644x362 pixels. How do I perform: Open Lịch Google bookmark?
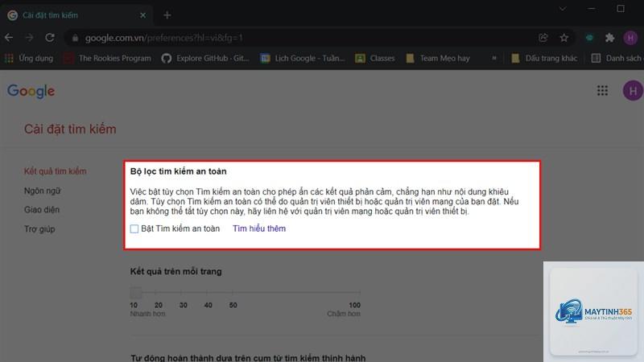[x=303, y=58]
